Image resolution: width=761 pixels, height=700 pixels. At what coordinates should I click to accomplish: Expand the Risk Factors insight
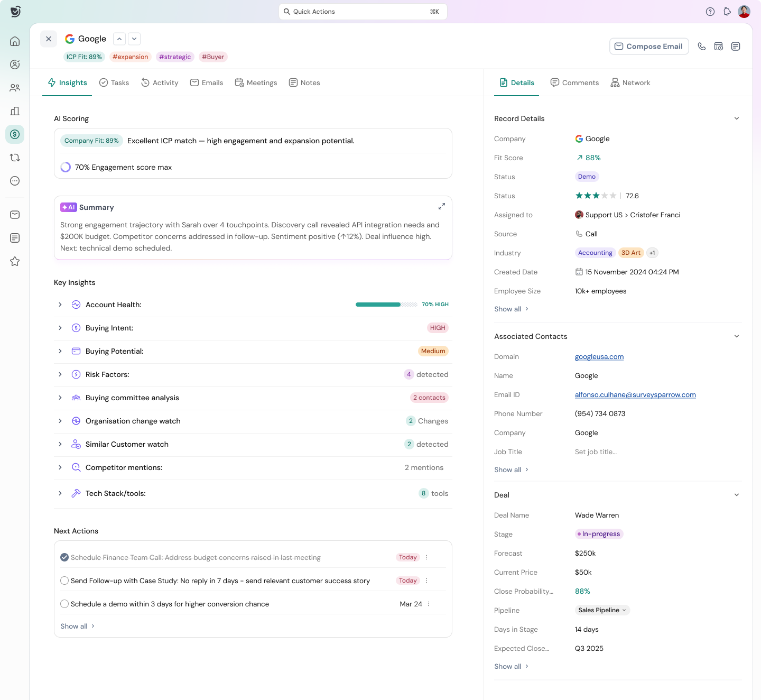[60, 374]
